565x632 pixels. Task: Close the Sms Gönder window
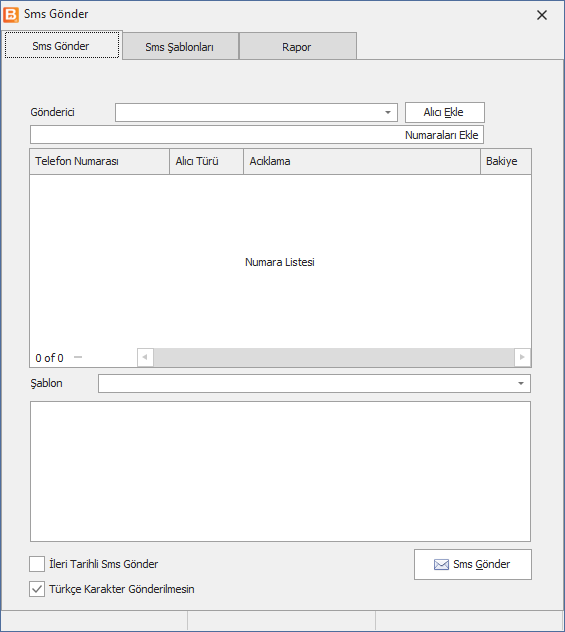tap(542, 15)
